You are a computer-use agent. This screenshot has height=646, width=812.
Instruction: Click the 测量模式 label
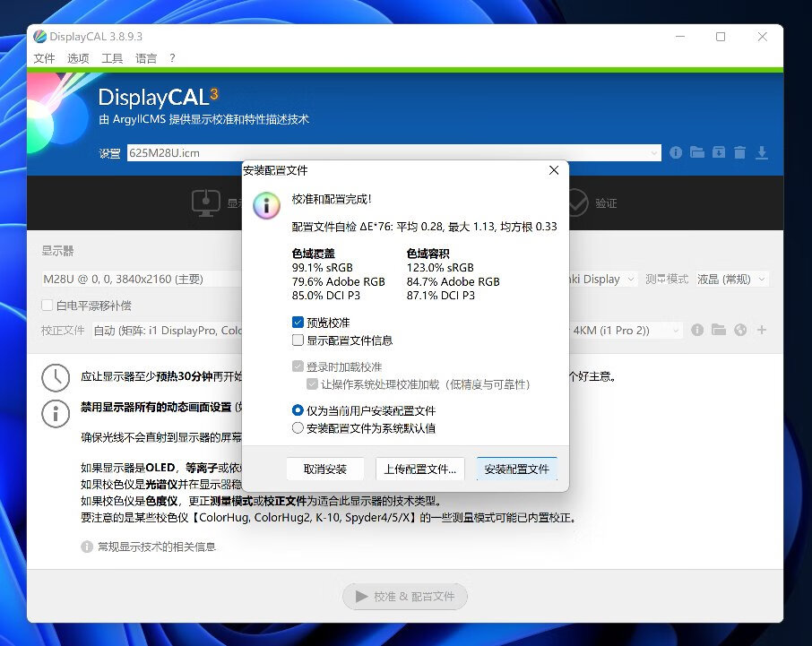tap(667, 279)
